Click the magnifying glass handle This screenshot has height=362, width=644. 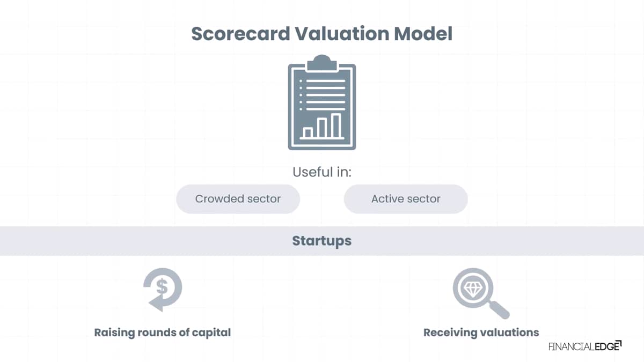[x=499, y=309]
